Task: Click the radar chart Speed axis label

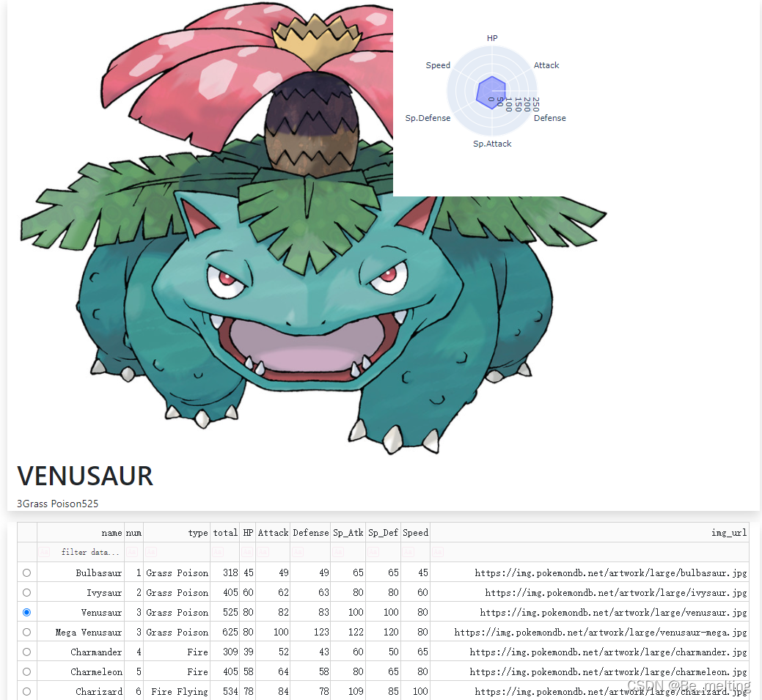Action: click(x=438, y=65)
